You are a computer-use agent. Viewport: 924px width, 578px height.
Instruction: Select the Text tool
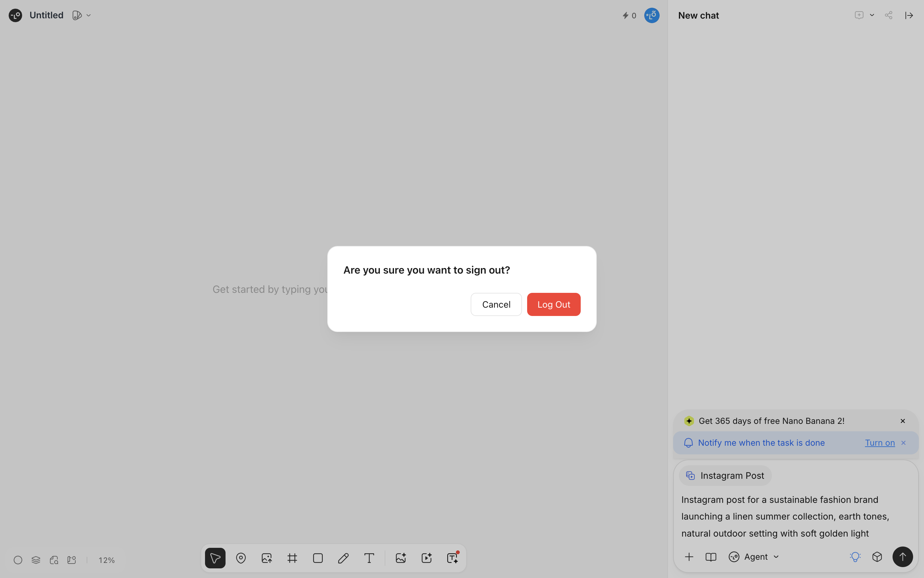point(369,558)
